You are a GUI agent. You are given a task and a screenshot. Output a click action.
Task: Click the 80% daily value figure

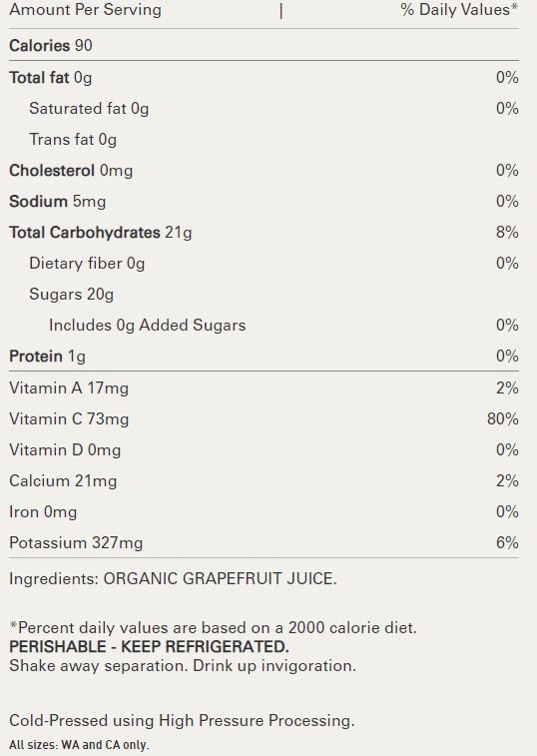pyautogui.click(x=503, y=419)
